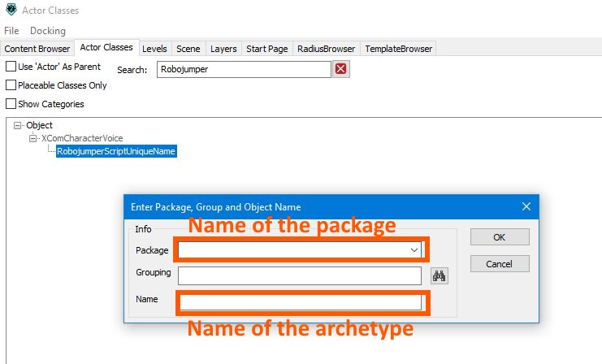
Task: Click the Grouping input field
Action: coord(300,275)
